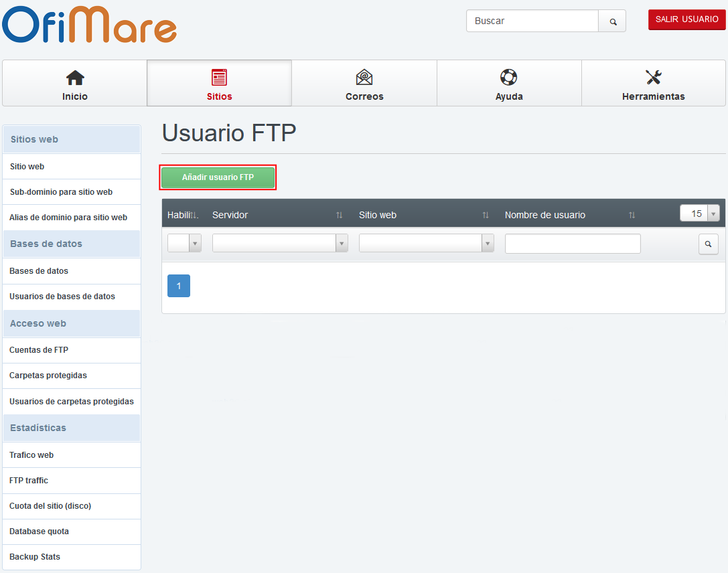Click the SALIR USUARIO logout button
The width and height of the screenshot is (728, 573).
coord(686,19)
